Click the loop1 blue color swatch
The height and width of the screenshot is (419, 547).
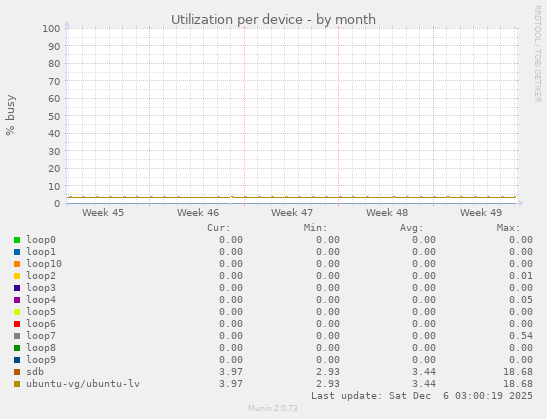(17, 252)
